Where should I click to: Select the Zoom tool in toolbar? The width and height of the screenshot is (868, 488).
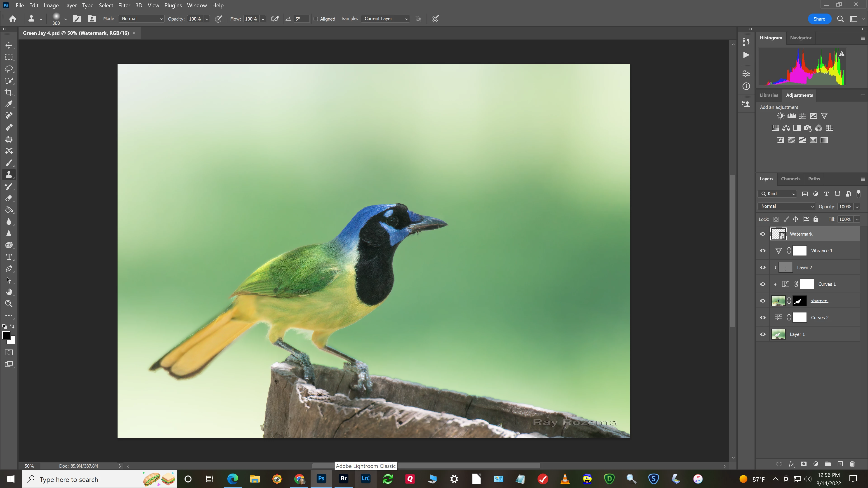9,304
